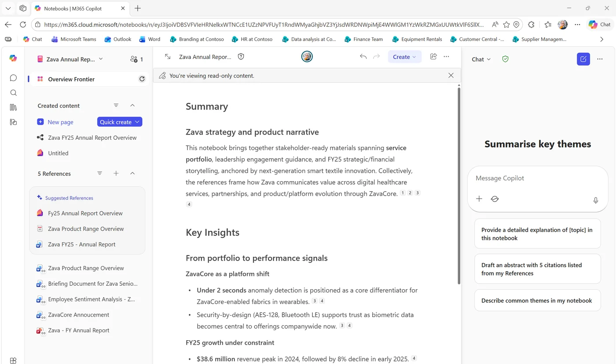Image resolution: width=616 pixels, height=364 pixels.
Task: Filter the References list
Action: pyautogui.click(x=100, y=174)
